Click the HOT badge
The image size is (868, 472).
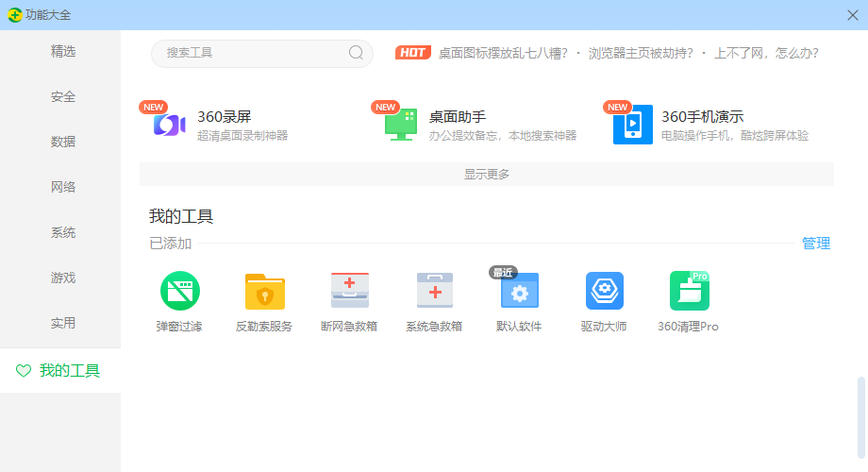(x=413, y=53)
